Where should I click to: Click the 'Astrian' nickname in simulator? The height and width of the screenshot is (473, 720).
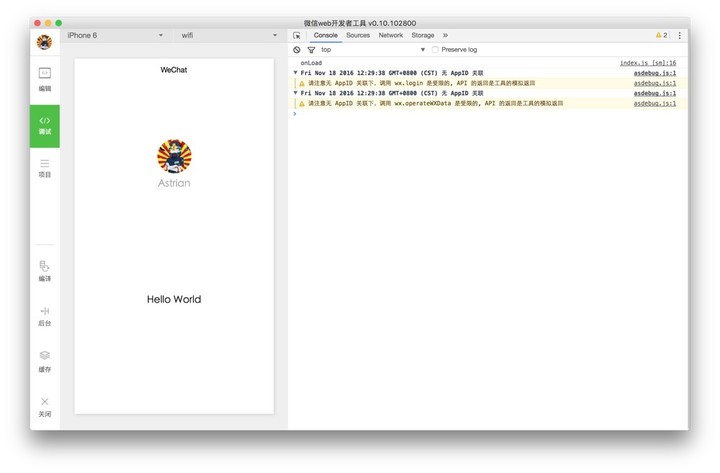tap(174, 183)
